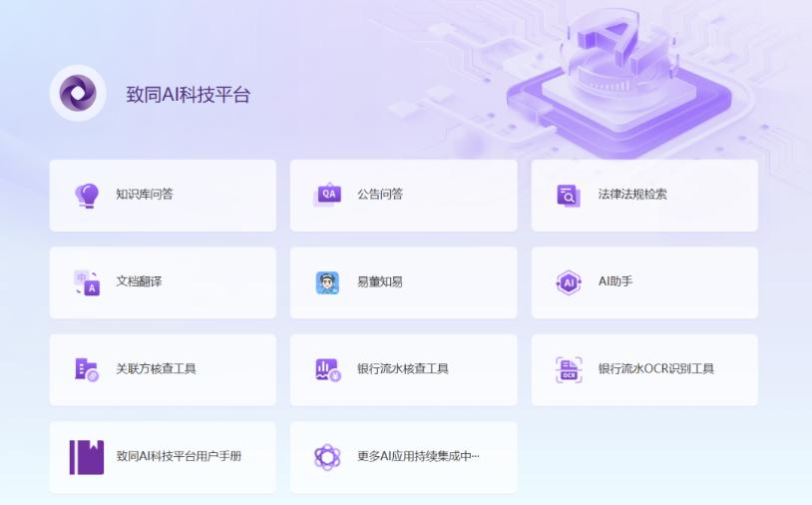Click the OCR scan icon
This screenshot has height=505, width=812.
569,369
